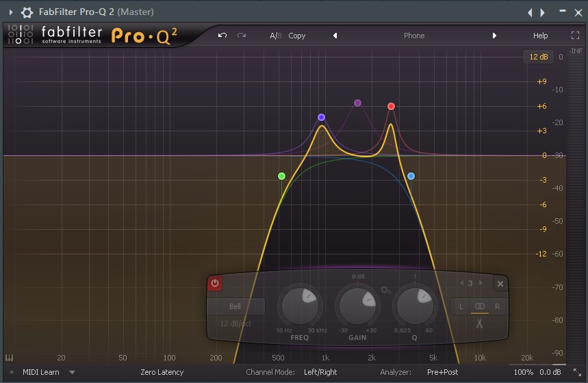The height and width of the screenshot is (383, 588).
Task: Set band to right channel only
Action: click(x=497, y=306)
